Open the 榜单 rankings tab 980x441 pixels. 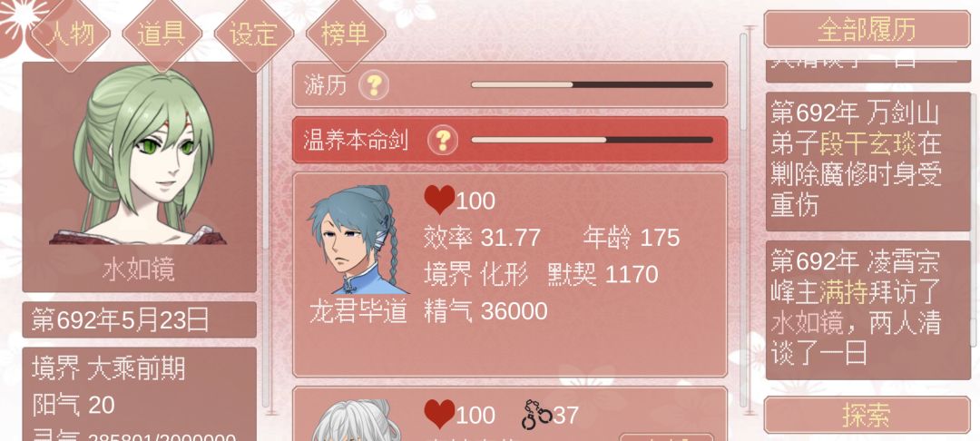pyautogui.click(x=345, y=33)
